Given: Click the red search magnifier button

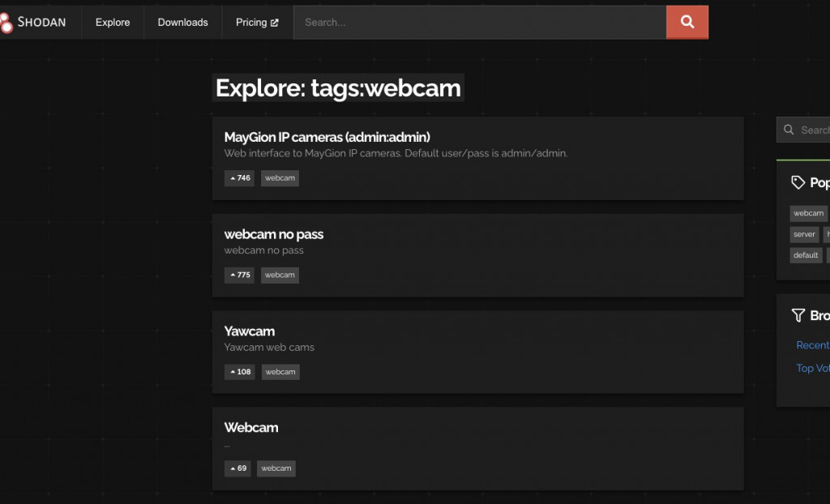Looking at the screenshot, I should click(687, 22).
